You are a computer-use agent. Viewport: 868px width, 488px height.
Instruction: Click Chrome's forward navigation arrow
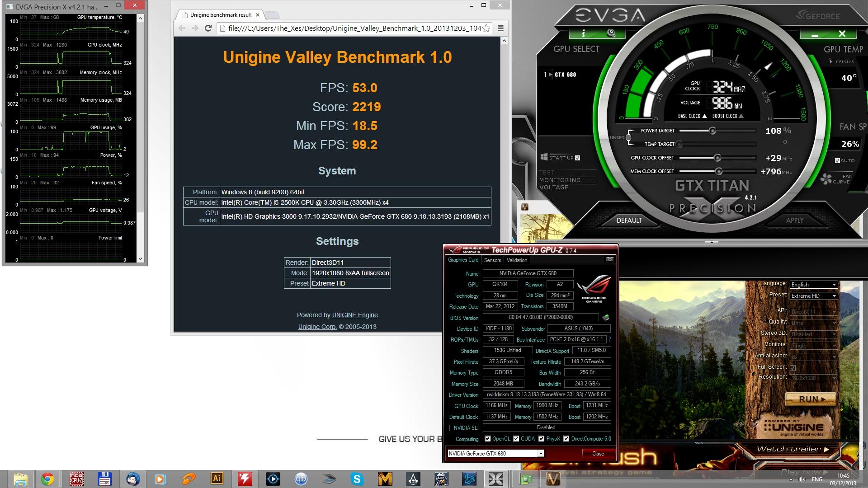[x=195, y=28]
